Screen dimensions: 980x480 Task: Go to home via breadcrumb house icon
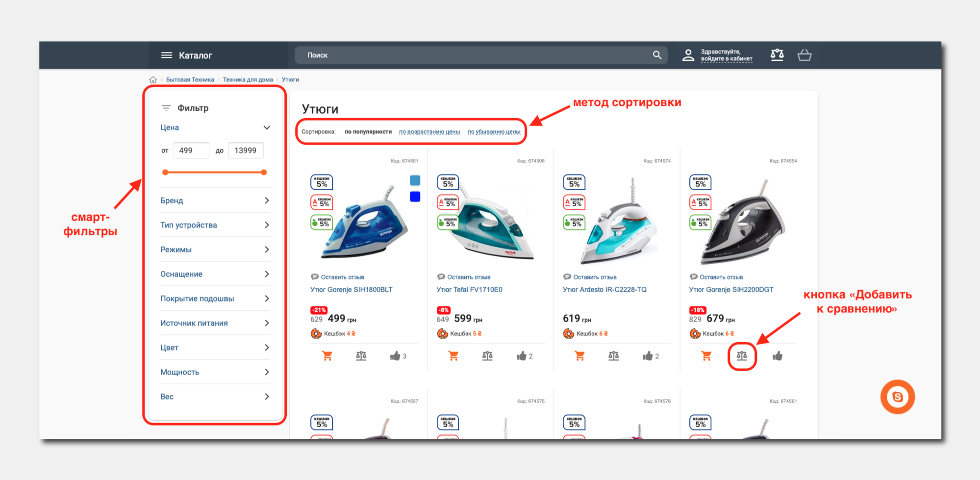click(153, 79)
